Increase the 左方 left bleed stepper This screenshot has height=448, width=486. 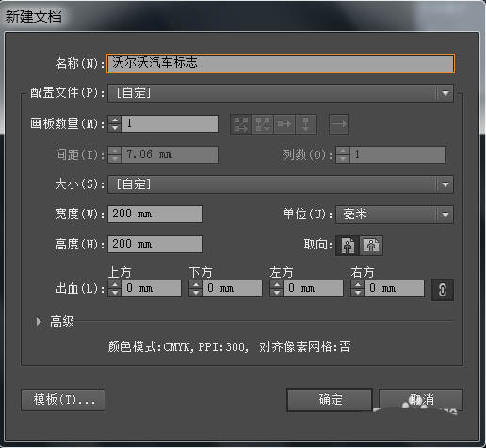[x=277, y=285]
